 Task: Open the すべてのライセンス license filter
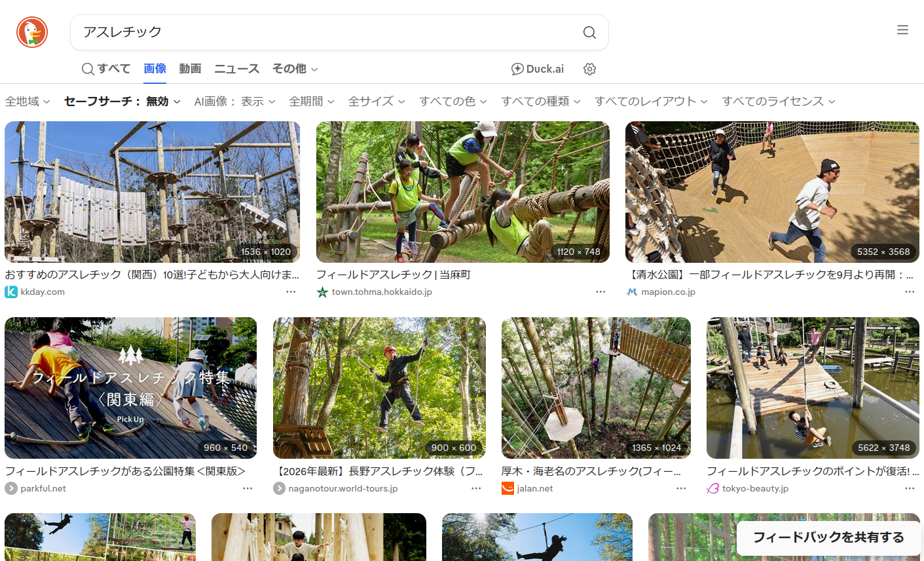click(x=779, y=102)
